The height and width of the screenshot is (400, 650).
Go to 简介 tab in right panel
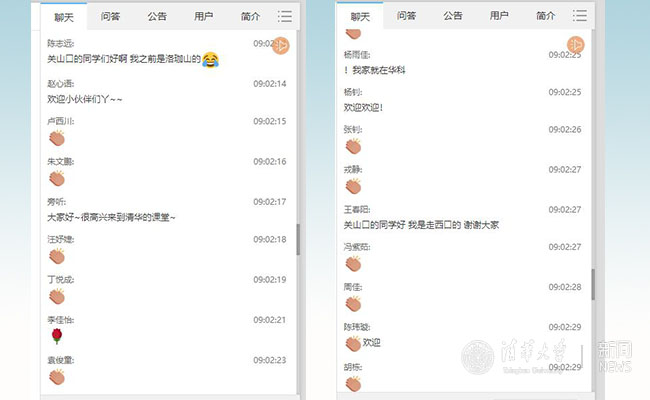[x=545, y=17]
